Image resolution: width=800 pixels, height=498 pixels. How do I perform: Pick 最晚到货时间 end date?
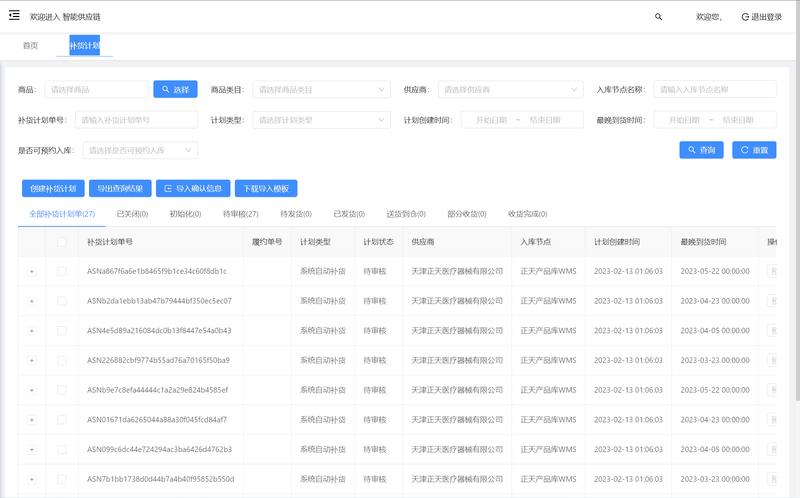coord(738,120)
